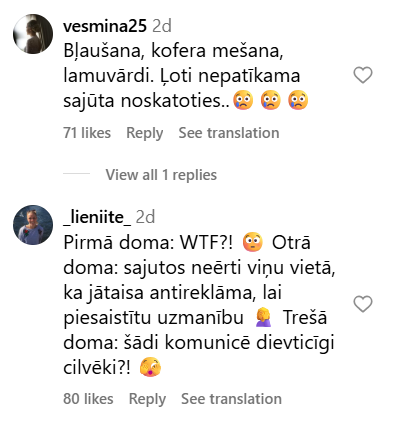
Task: Like vesmina25's comment with the heart icon
Action: [363, 75]
